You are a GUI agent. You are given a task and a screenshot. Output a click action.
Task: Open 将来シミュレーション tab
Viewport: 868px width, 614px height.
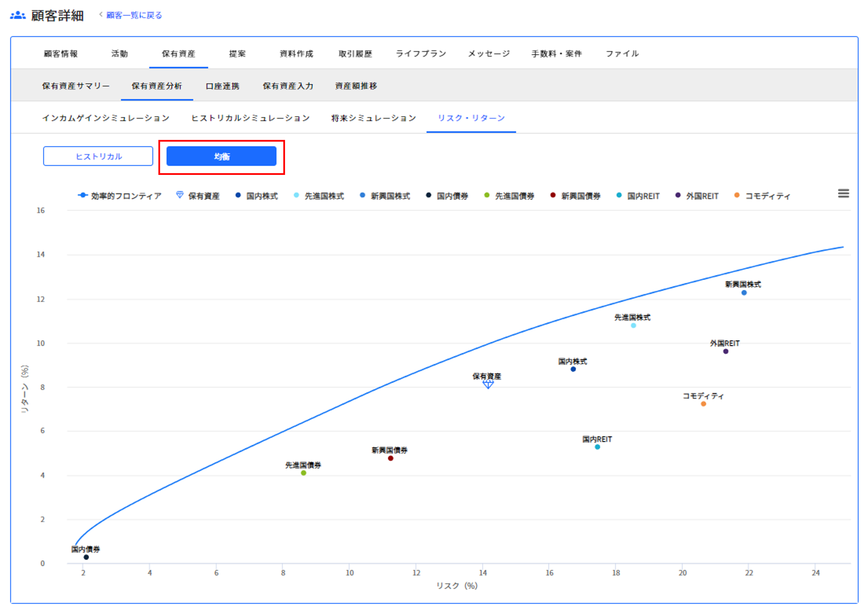pyautogui.click(x=373, y=118)
